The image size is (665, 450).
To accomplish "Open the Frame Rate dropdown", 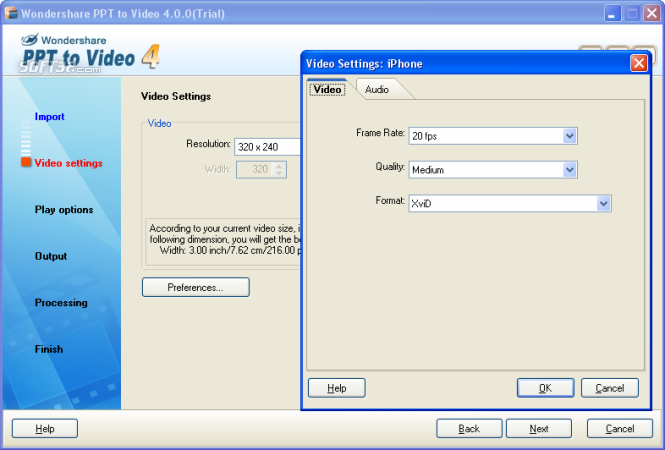I will click(570, 136).
